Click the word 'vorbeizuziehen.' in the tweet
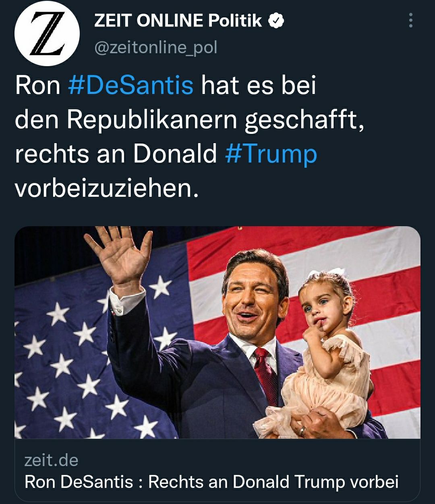 [107, 188]
